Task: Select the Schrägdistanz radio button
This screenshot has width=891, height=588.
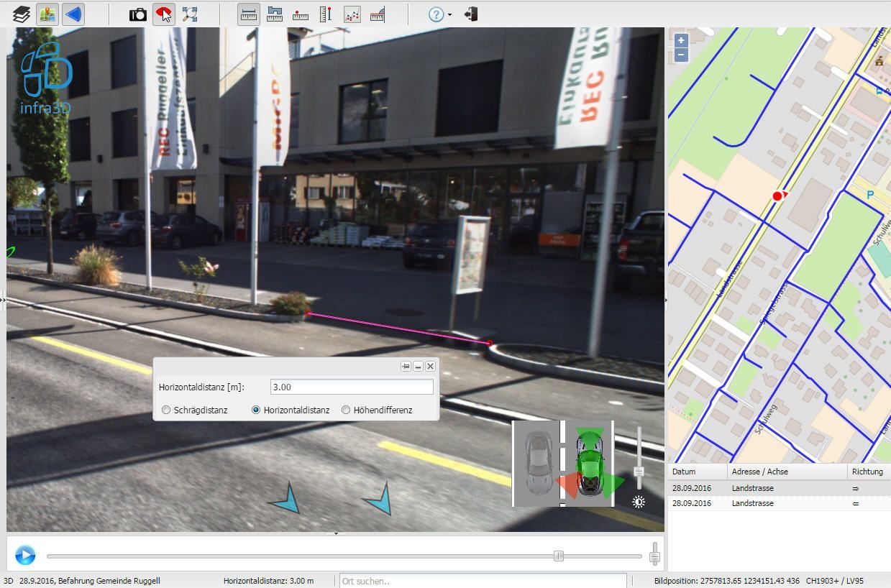Action: point(166,410)
